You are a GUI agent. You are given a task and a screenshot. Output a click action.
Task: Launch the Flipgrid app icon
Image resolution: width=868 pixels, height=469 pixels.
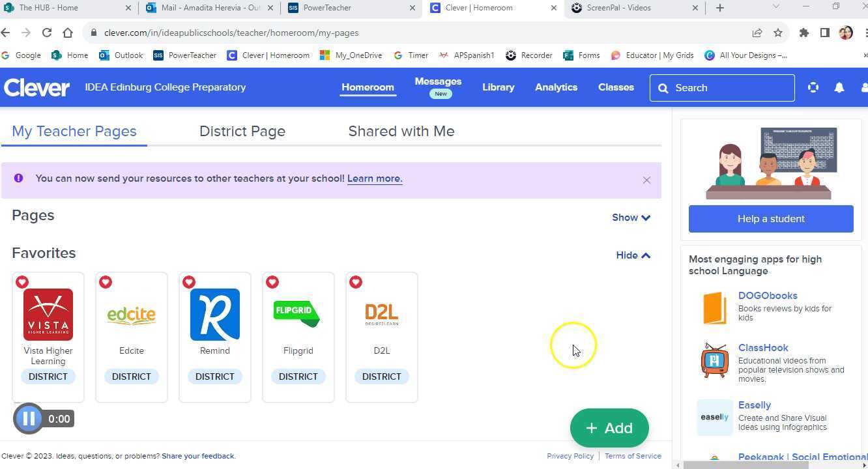298,315
